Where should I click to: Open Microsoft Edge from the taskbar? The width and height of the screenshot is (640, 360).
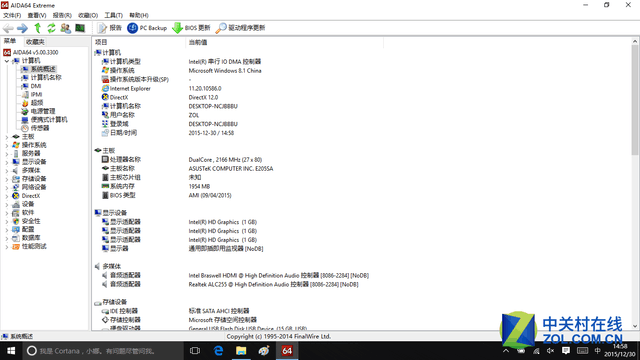point(218,351)
